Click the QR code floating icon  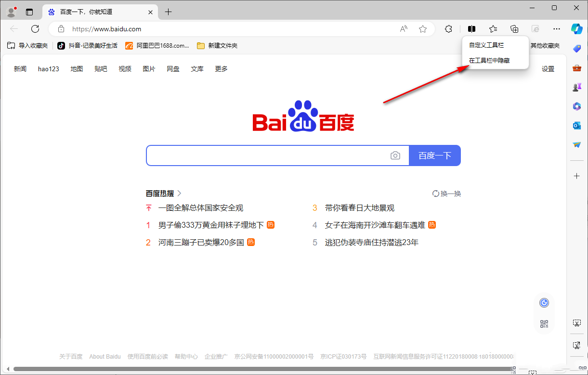544,324
